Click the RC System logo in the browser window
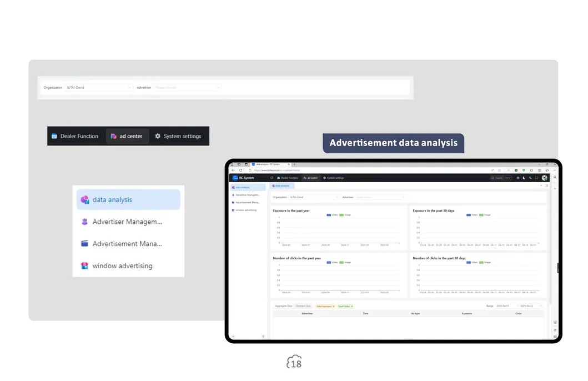The height and width of the screenshot is (381, 588). [x=235, y=178]
